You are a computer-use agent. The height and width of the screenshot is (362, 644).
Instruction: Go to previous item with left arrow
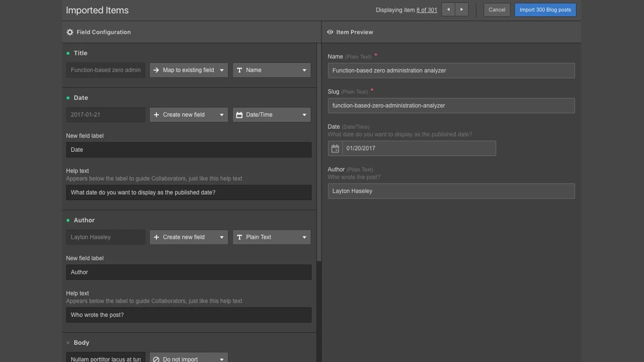[x=448, y=10]
